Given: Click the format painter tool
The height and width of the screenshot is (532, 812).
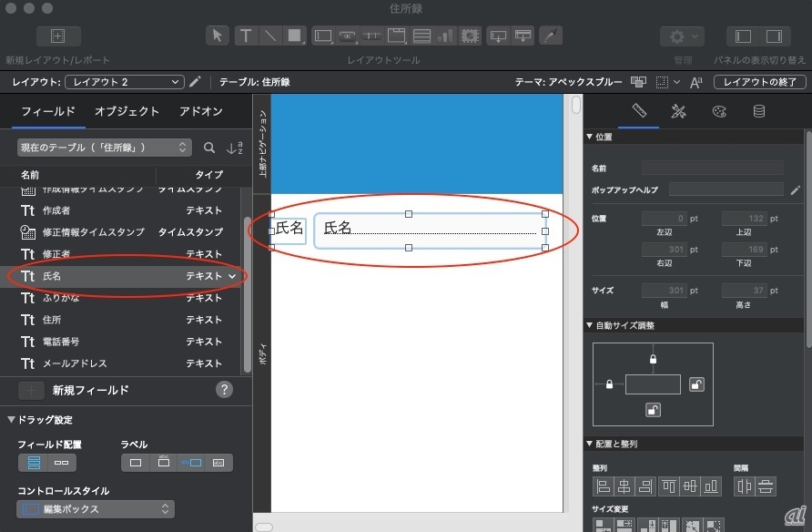Looking at the screenshot, I should click(x=551, y=36).
